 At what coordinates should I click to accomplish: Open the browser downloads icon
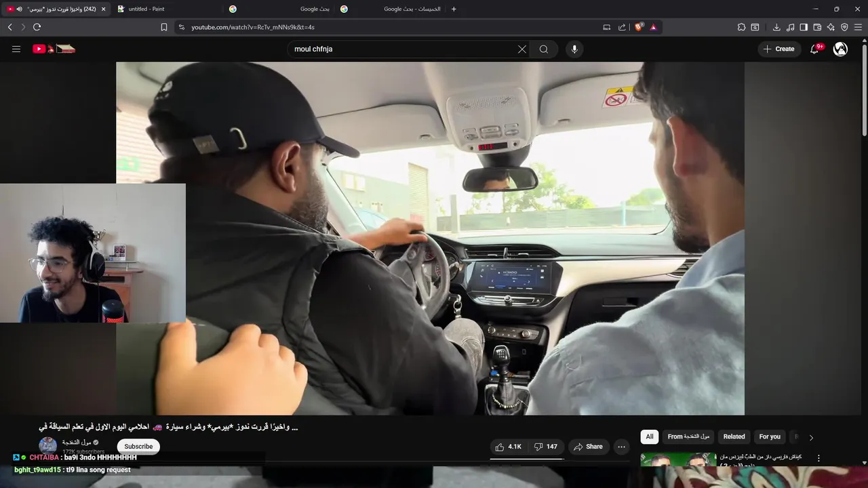click(776, 27)
